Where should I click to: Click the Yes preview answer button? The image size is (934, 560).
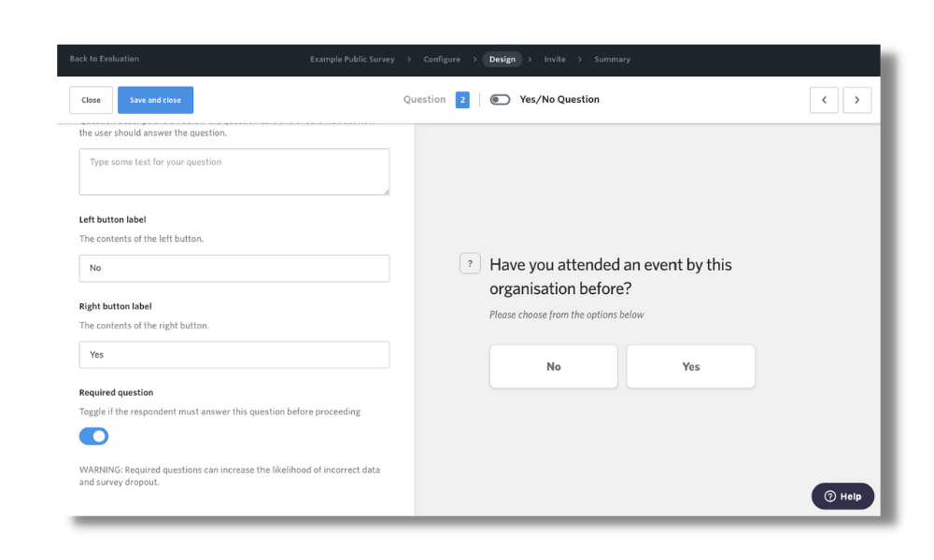tap(691, 367)
